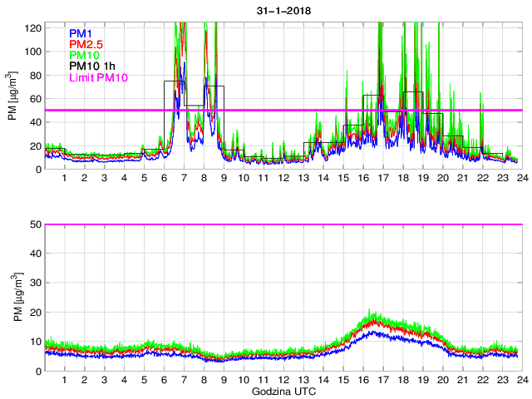Click the 120 y-axis tick label
Viewport: 532px width, 399px height.
click(x=32, y=27)
